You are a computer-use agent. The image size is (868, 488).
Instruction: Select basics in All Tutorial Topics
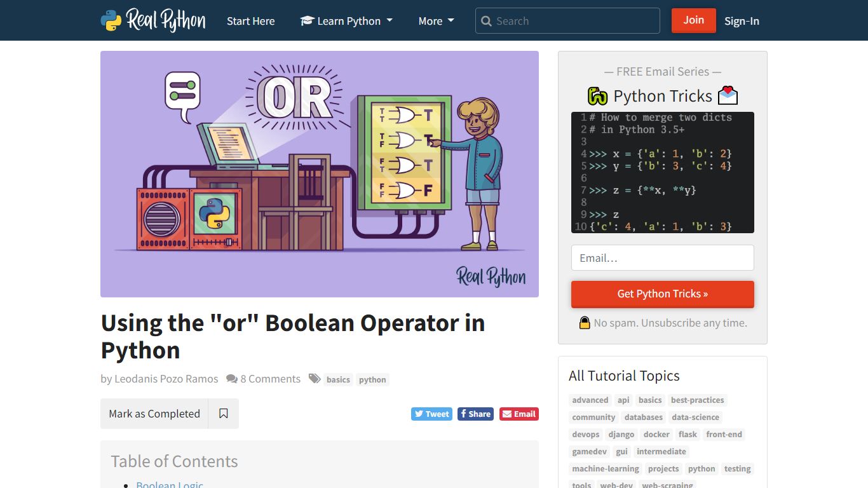pyautogui.click(x=650, y=400)
